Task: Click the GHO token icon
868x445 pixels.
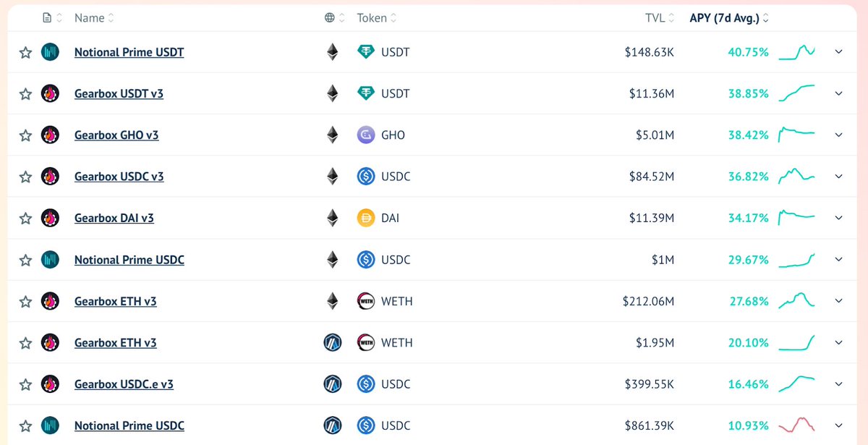Action: pos(366,135)
